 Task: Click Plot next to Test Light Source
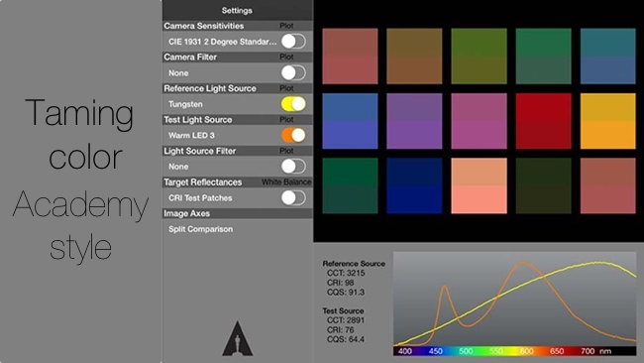tap(286, 119)
